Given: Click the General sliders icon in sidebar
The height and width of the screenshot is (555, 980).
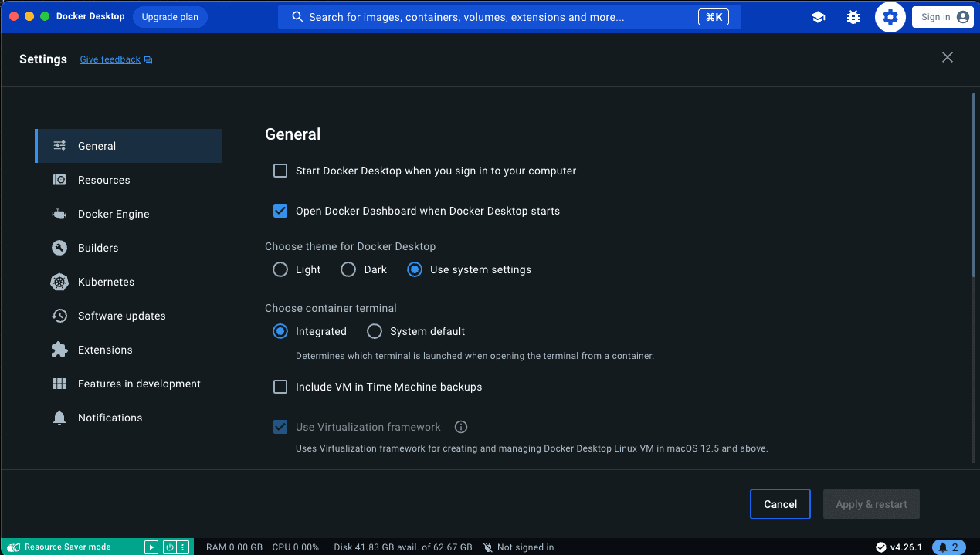Looking at the screenshot, I should 59,146.
